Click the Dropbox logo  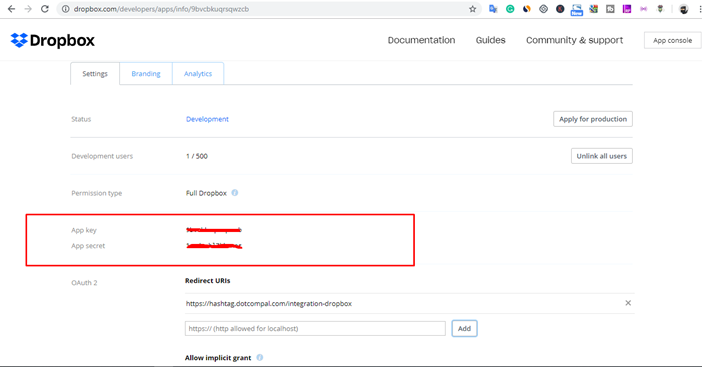pyautogui.click(x=53, y=40)
